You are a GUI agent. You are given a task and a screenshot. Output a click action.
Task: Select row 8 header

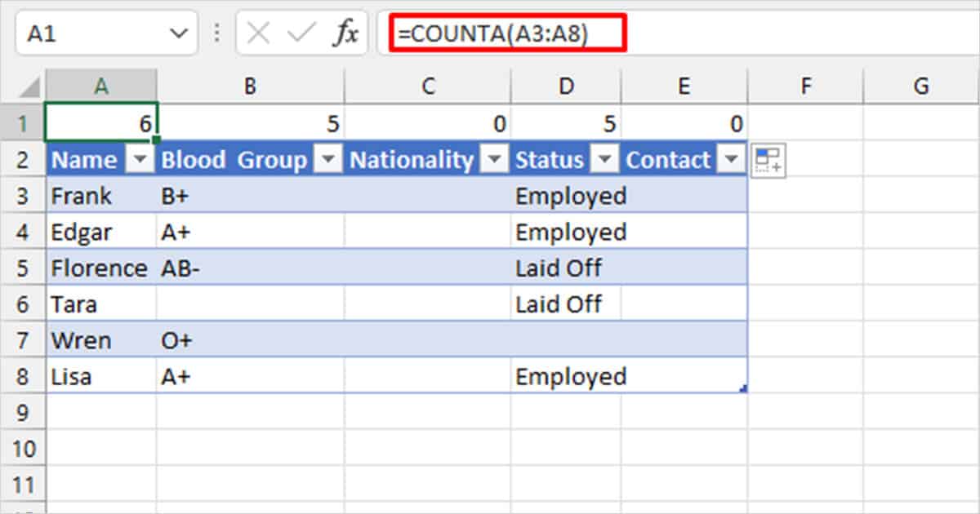pyautogui.click(x=24, y=376)
